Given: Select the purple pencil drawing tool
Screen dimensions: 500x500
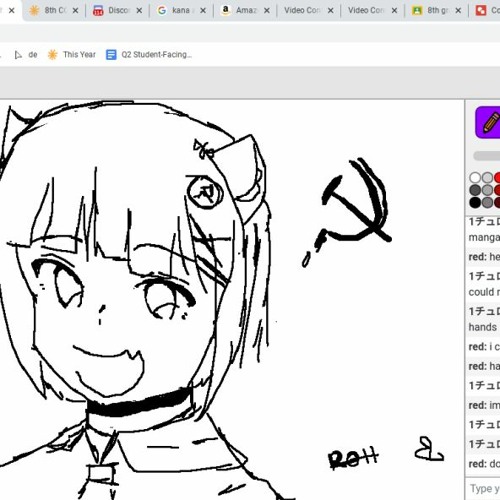Looking at the screenshot, I should point(488,122).
